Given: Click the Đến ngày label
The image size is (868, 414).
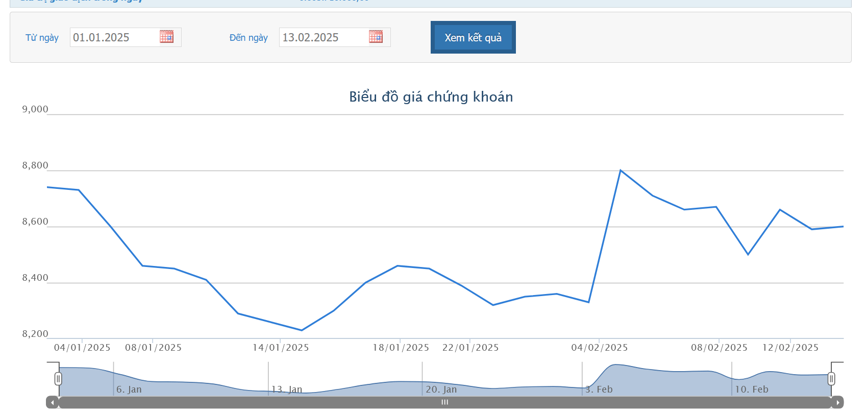Looking at the screenshot, I should point(249,38).
